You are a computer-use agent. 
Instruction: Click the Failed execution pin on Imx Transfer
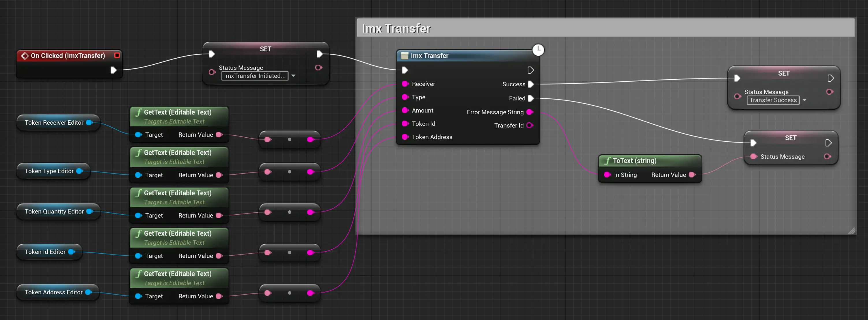pyautogui.click(x=531, y=98)
